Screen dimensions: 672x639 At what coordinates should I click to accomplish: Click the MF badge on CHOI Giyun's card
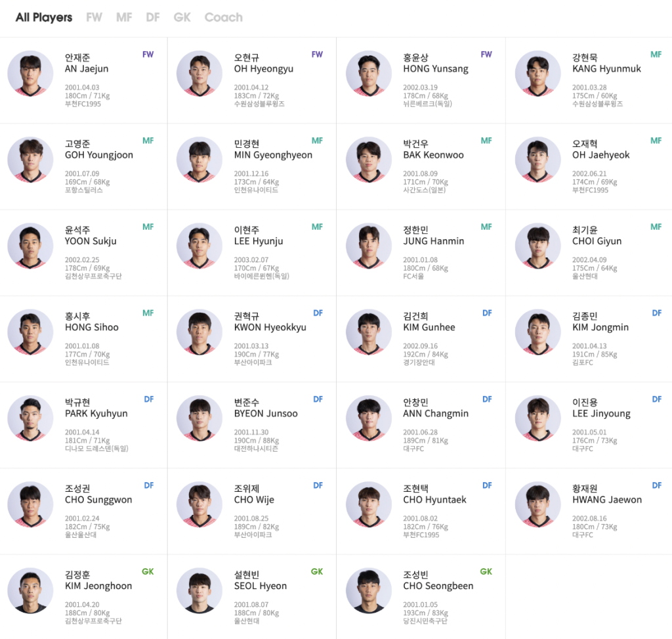pyautogui.click(x=656, y=227)
